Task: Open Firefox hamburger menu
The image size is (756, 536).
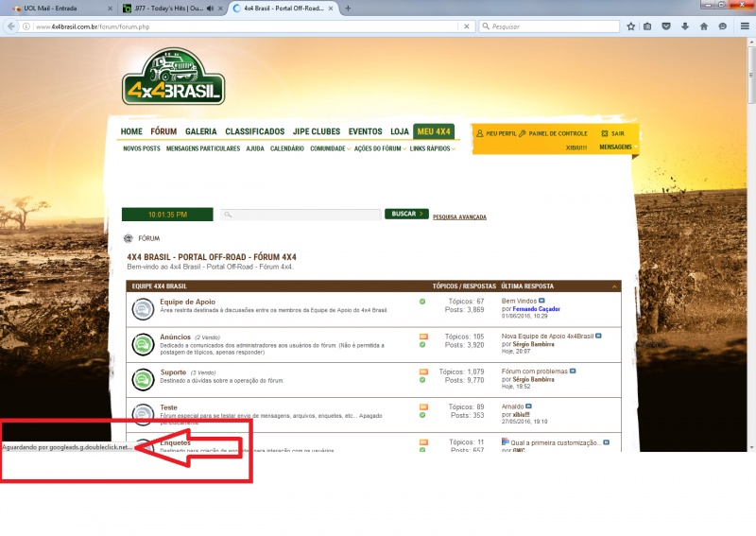Action: point(745,26)
